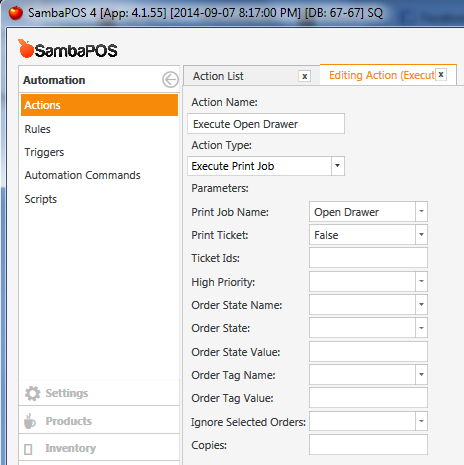This screenshot has width=464, height=465.
Task: Close the Action List tab
Action: click(304, 76)
